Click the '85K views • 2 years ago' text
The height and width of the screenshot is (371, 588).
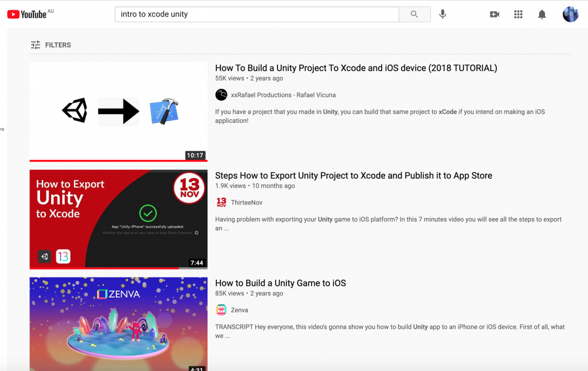point(249,293)
